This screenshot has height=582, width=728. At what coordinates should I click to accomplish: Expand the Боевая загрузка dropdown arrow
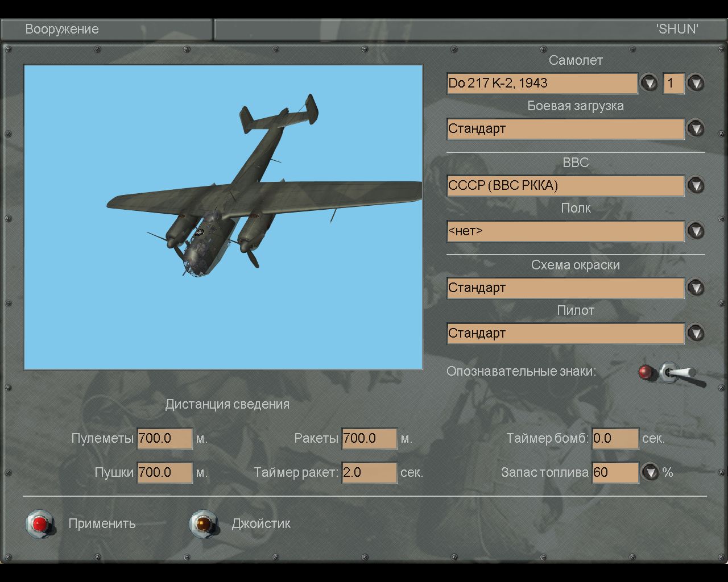(696, 128)
